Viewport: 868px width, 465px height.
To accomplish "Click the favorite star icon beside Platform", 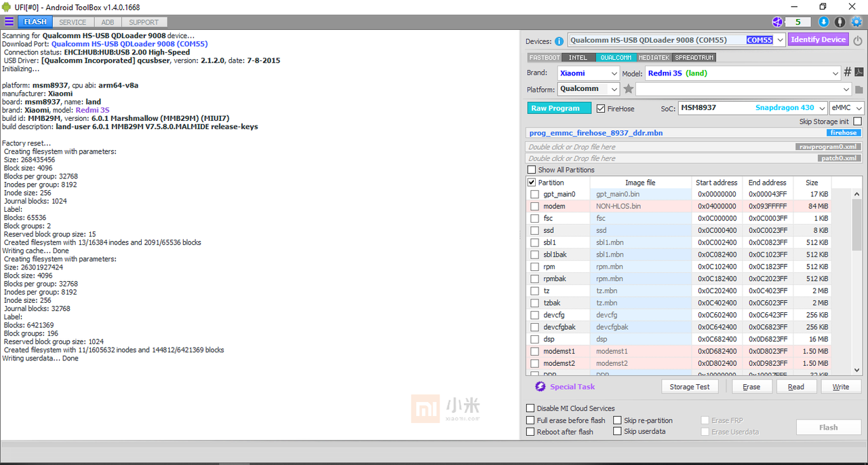I will click(629, 89).
